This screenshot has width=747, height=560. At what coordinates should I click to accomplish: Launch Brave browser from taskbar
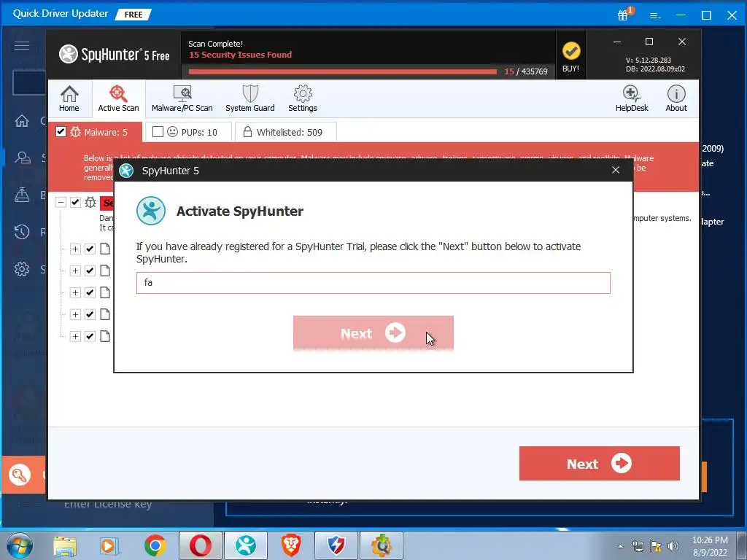(x=290, y=545)
